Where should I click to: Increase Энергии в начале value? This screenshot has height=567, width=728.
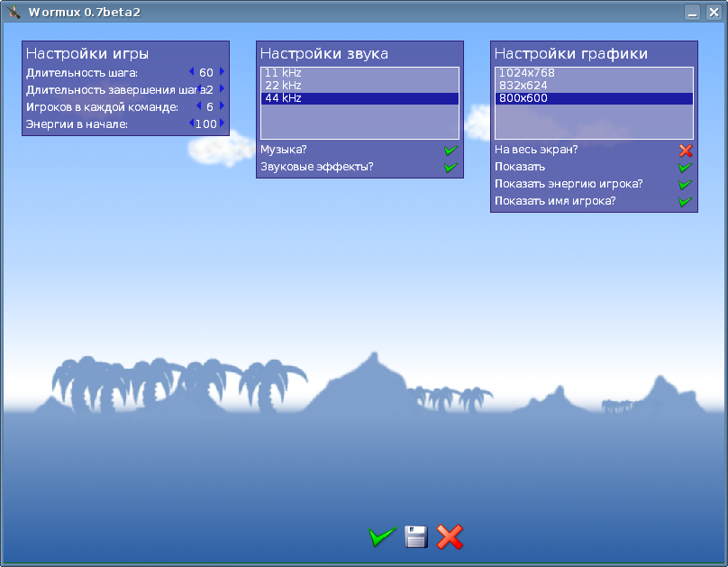(222, 123)
